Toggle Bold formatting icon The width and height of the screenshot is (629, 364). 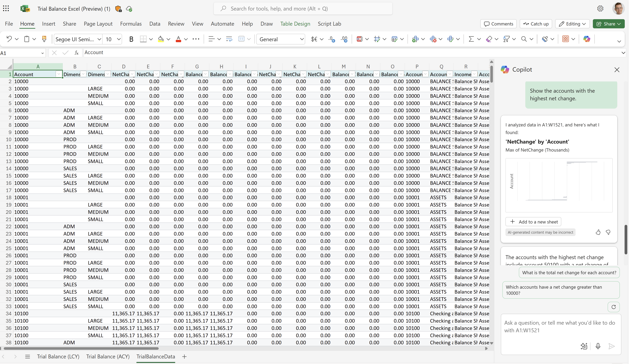[x=132, y=39]
